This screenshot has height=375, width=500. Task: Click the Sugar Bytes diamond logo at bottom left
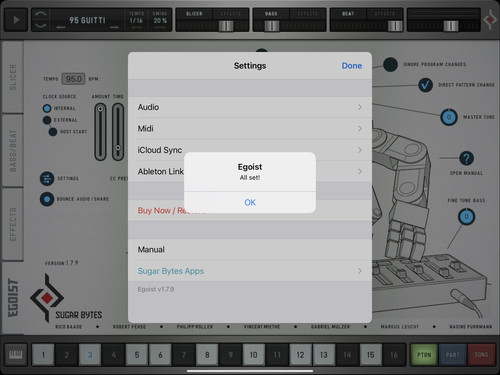tap(47, 298)
